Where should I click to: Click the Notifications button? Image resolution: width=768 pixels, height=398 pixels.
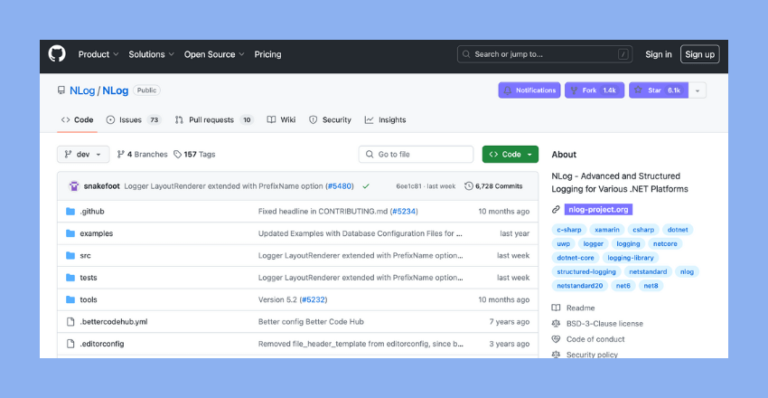point(529,91)
